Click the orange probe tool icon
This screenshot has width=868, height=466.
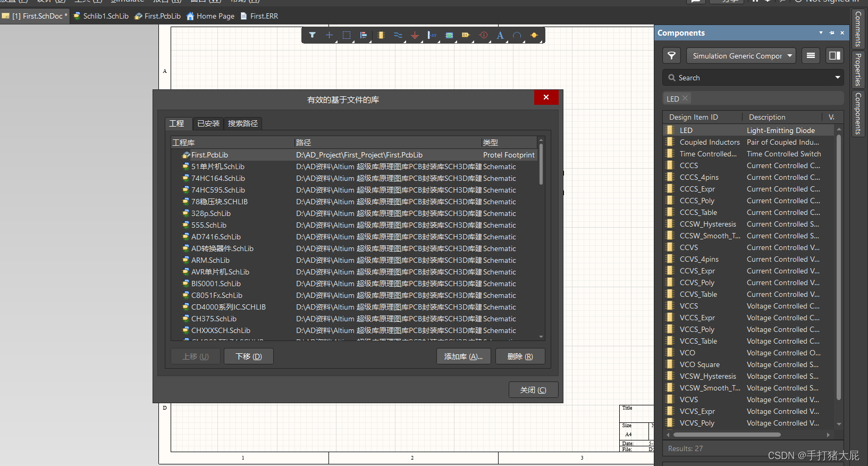pos(534,35)
